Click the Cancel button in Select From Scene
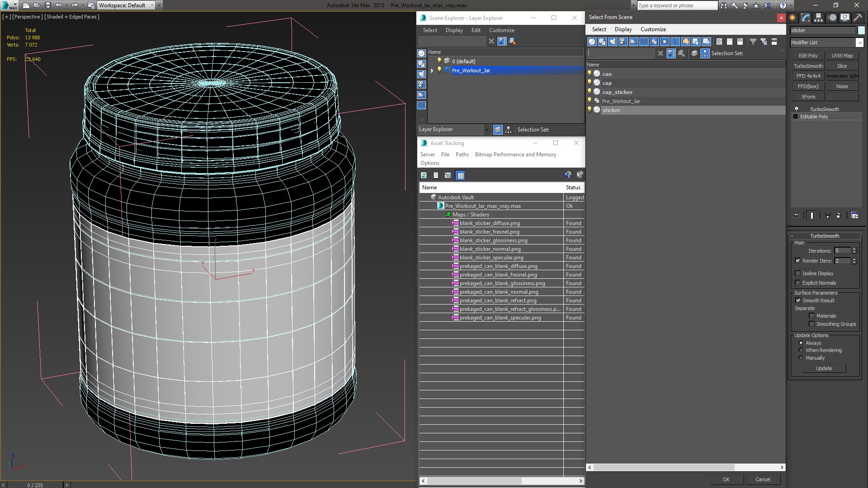Image resolution: width=868 pixels, height=488 pixels. point(763,479)
